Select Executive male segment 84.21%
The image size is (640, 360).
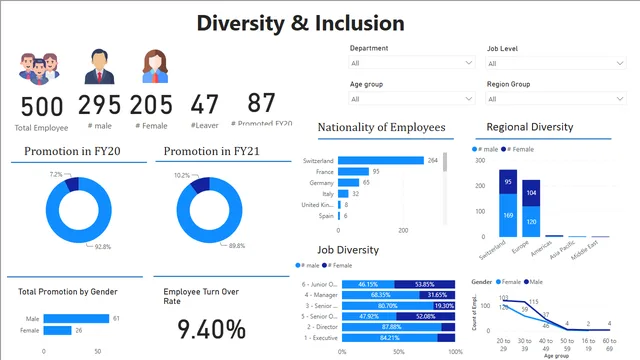(x=390, y=338)
